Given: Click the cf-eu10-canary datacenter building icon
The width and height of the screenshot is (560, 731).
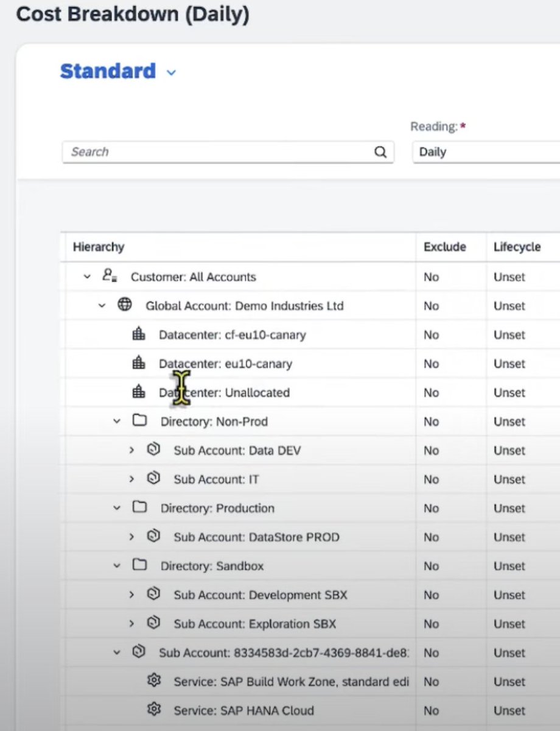Looking at the screenshot, I should (x=139, y=334).
